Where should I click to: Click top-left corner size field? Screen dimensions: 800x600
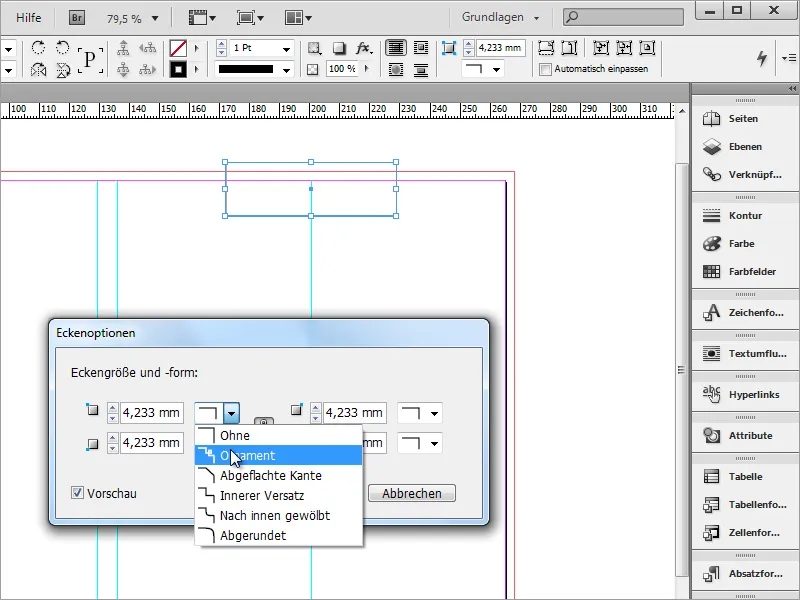pyautogui.click(x=152, y=413)
